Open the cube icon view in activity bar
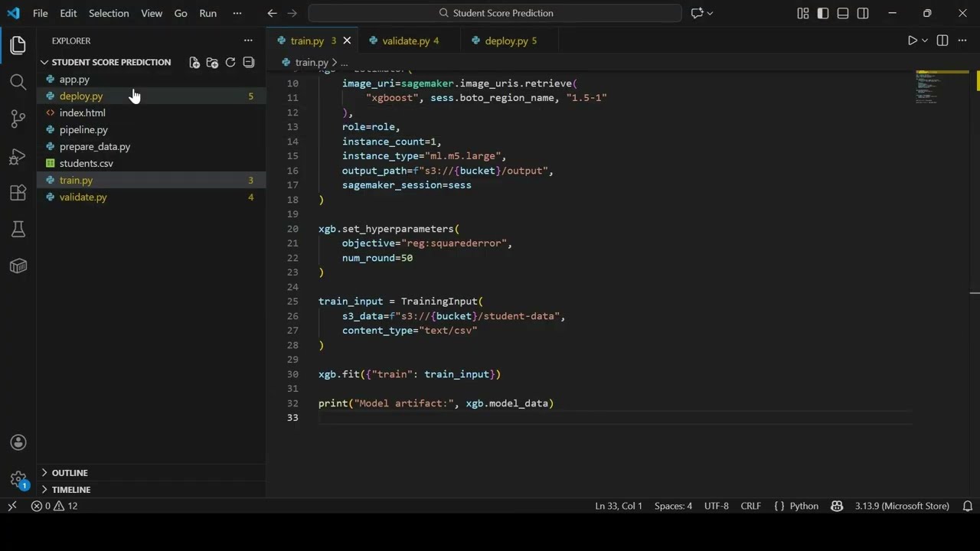The width and height of the screenshot is (980, 551). [18, 266]
